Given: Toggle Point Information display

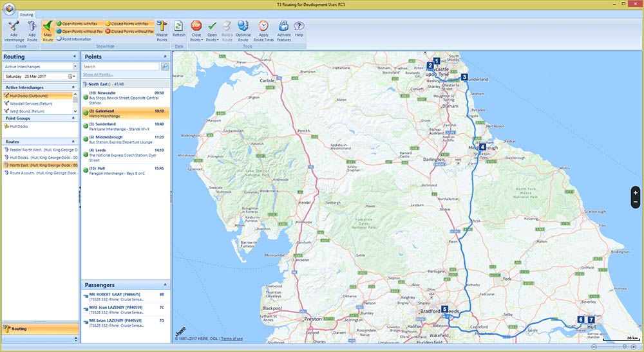Looking at the screenshot, I should (74, 39).
